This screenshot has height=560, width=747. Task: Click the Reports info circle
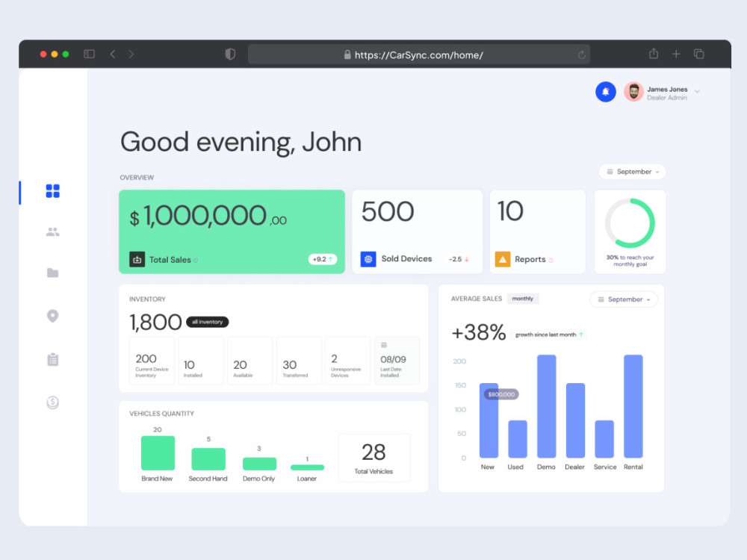(551, 260)
